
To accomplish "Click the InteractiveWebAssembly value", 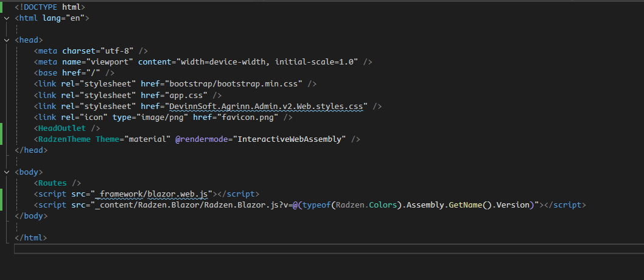I will pyautogui.click(x=290, y=139).
